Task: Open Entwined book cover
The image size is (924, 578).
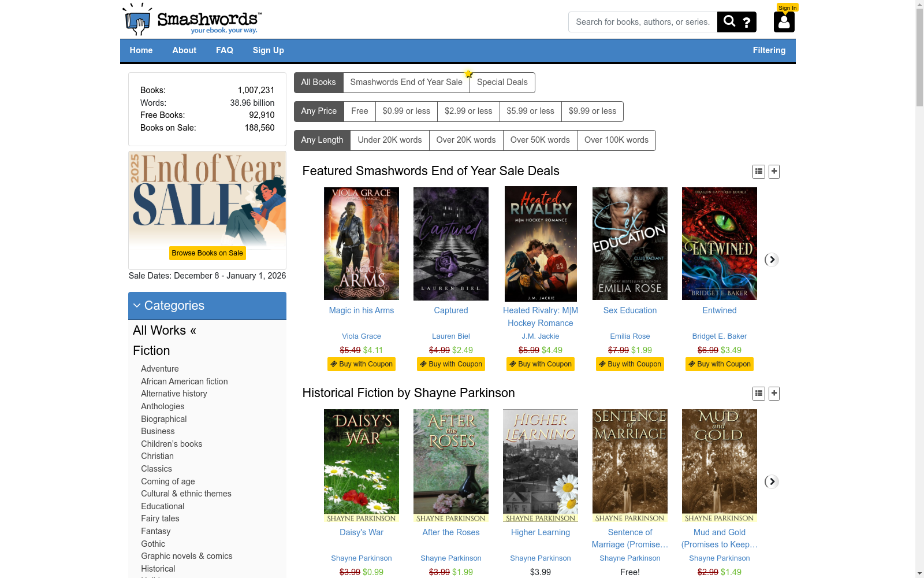Action: coord(720,243)
